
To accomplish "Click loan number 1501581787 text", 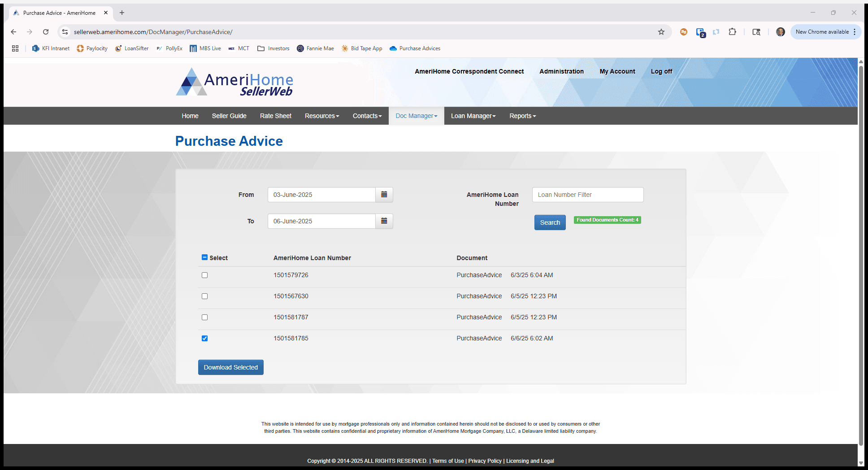I will click(291, 317).
